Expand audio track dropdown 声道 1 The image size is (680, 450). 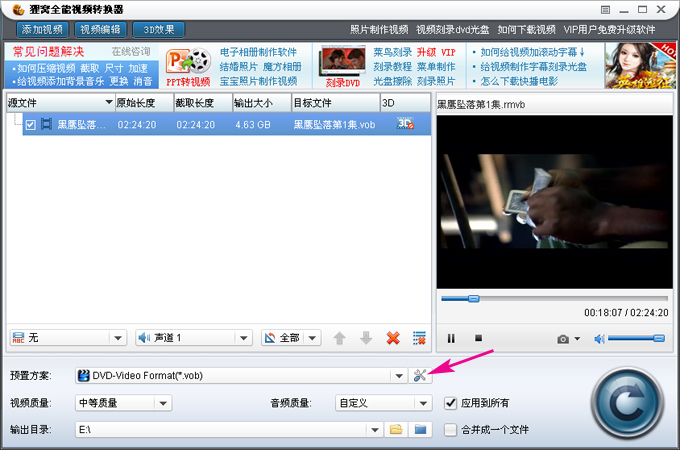click(244, 338)
